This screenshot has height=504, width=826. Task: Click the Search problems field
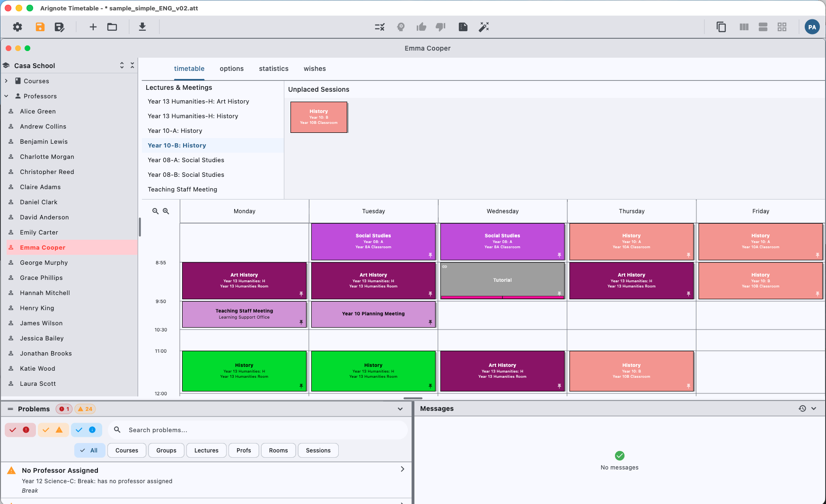pos(258,430)
